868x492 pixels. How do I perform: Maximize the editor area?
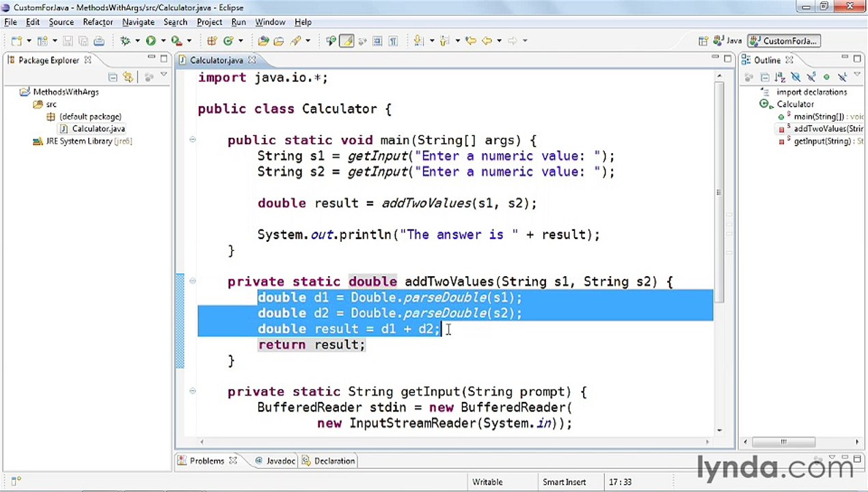(x=728, y=59)
